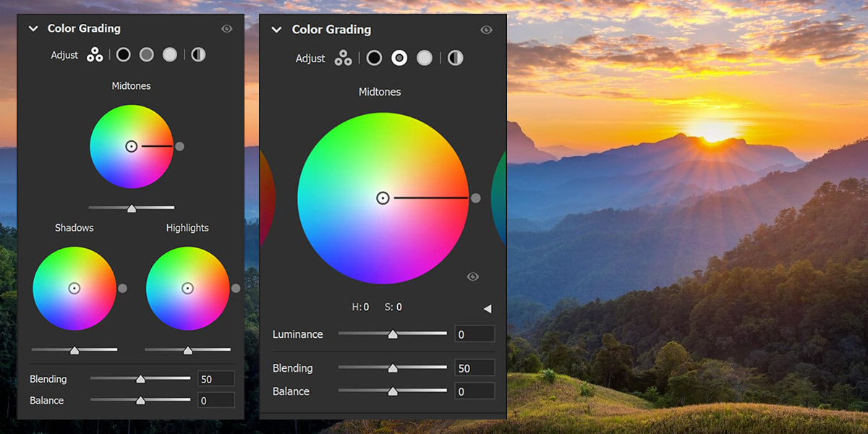
Task: Switch to Shadows adjustment in right panel
Action: pyautogui.click(x=374, y=58)
